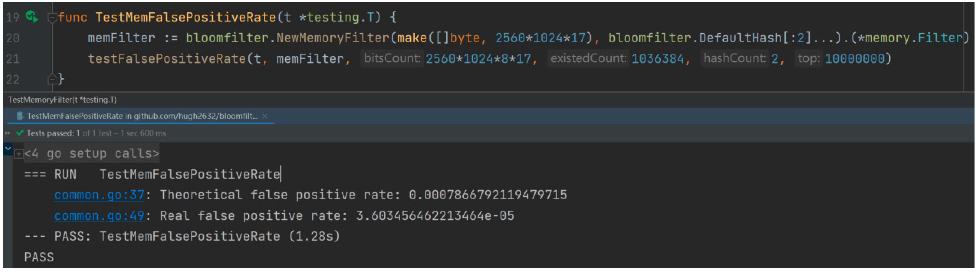Click line number 20 in the gutter
Image resolution: width=980 pixels, height=274 pixels.
tap(13, 38)
